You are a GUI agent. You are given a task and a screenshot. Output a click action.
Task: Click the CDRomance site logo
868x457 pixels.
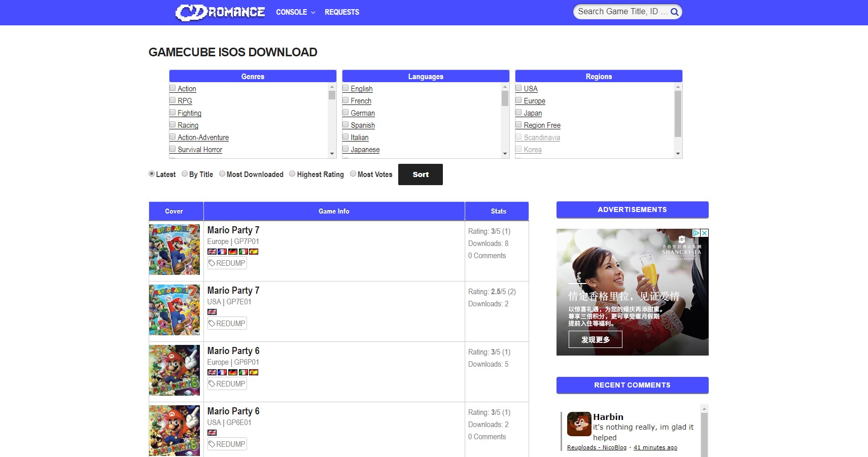(x=220, y=12)
